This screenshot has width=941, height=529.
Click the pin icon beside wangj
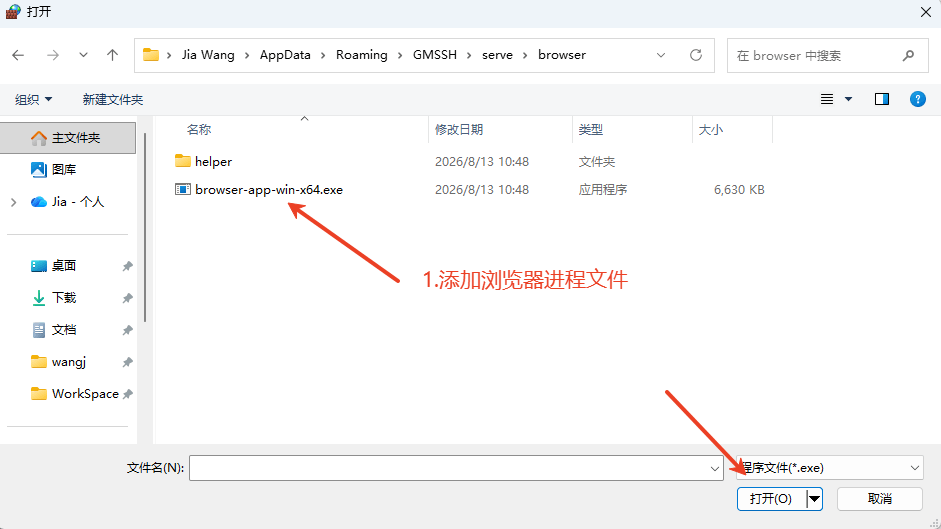127,362
